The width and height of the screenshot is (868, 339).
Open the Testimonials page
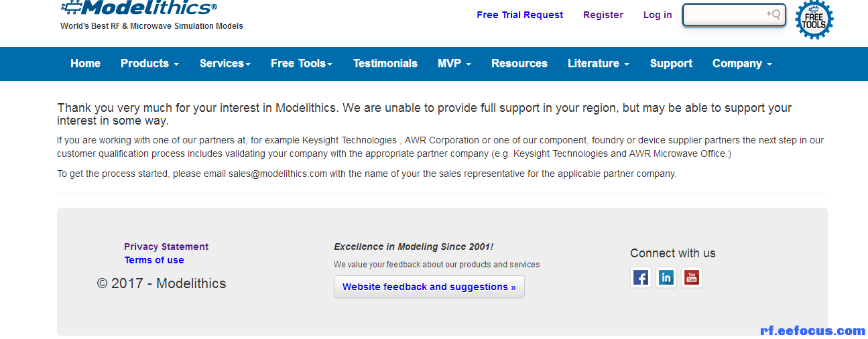coord(385,64)
